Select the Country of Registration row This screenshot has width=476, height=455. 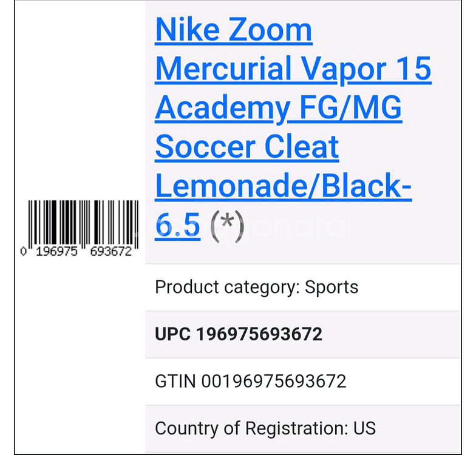click(x=302, y=428)
